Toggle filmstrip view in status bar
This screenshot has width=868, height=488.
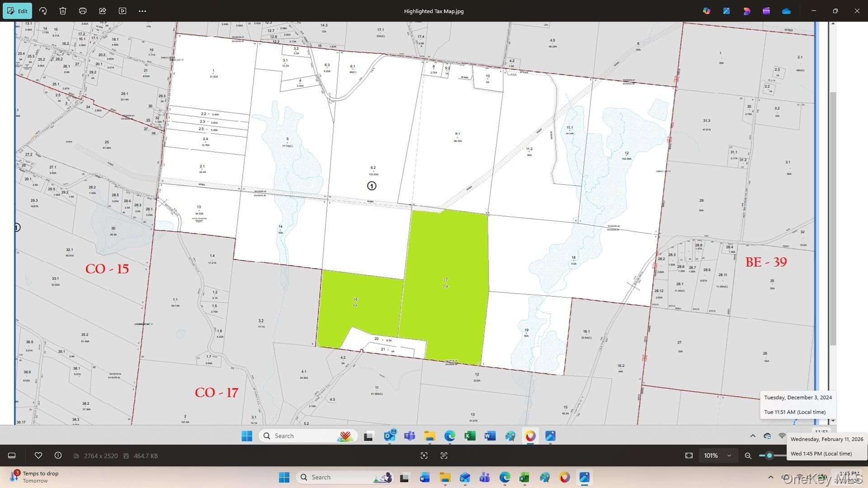12,455
